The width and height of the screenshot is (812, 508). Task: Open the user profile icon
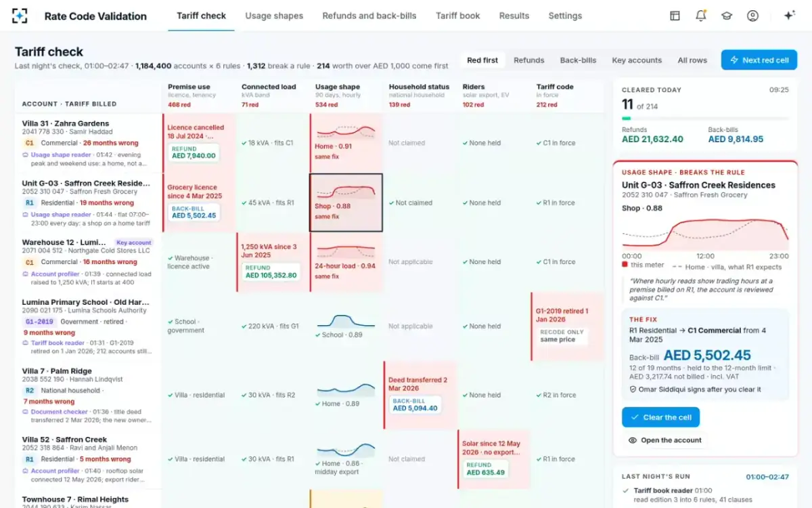[x=752, y=16]
